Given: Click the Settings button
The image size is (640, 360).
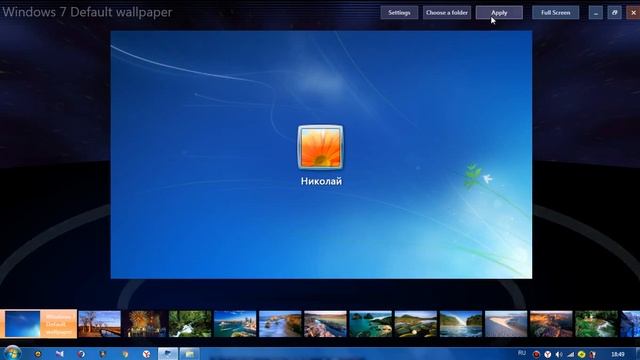Looking at the screenshot, I should 399,13.
